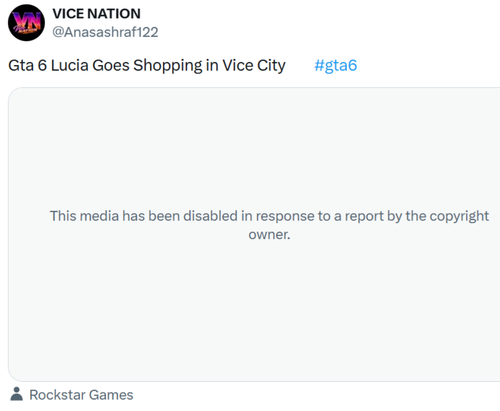The height and width of the screenshot is (411, 500).
Task: Select 'Vice City' in the tweet text
Action: 254,65
